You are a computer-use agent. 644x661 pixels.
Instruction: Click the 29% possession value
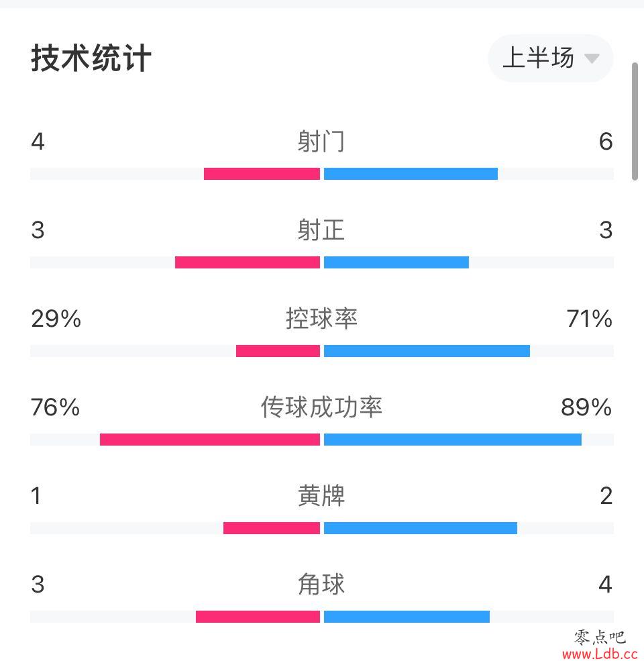click(56, 318)
